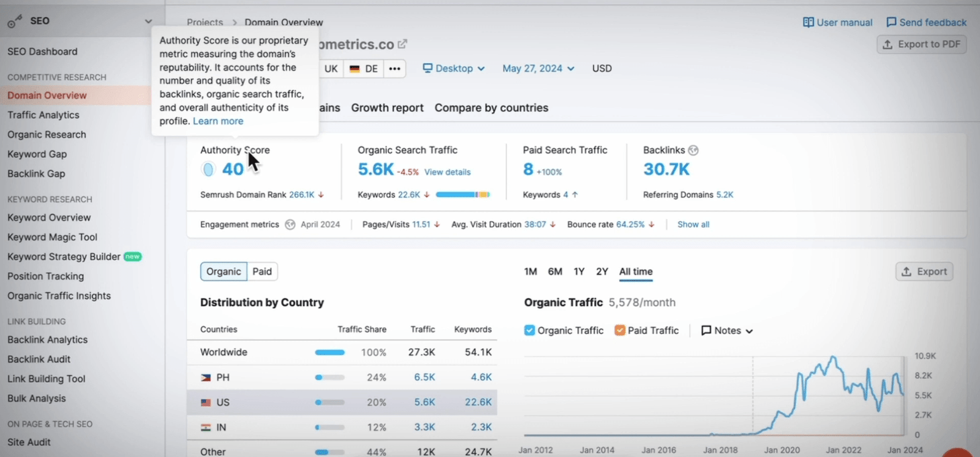This screenshot has height=457, width=980.
Task: Open the Notes dropdown
Action: [727, 331]
